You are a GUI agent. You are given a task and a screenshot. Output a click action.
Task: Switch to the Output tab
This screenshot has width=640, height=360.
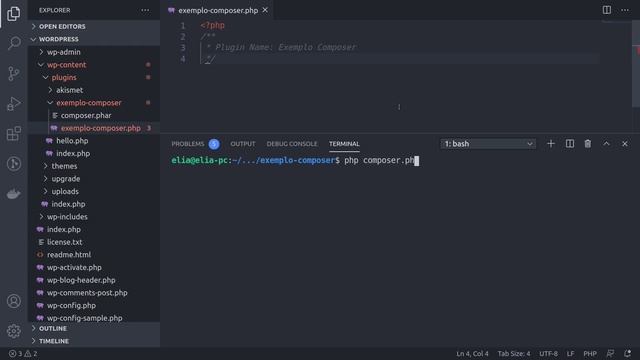point(243,144)
